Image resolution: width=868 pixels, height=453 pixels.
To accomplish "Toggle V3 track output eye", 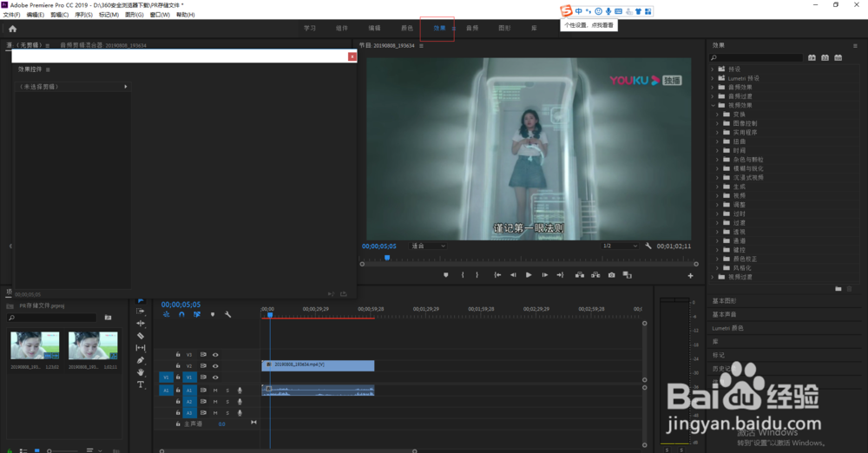I will click(215, 355).
